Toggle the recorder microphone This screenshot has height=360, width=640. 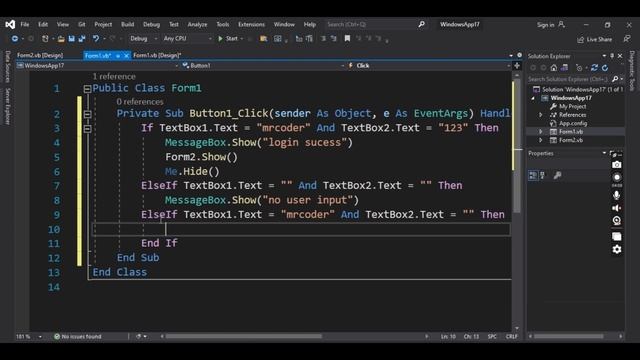(x=617, y=195)
